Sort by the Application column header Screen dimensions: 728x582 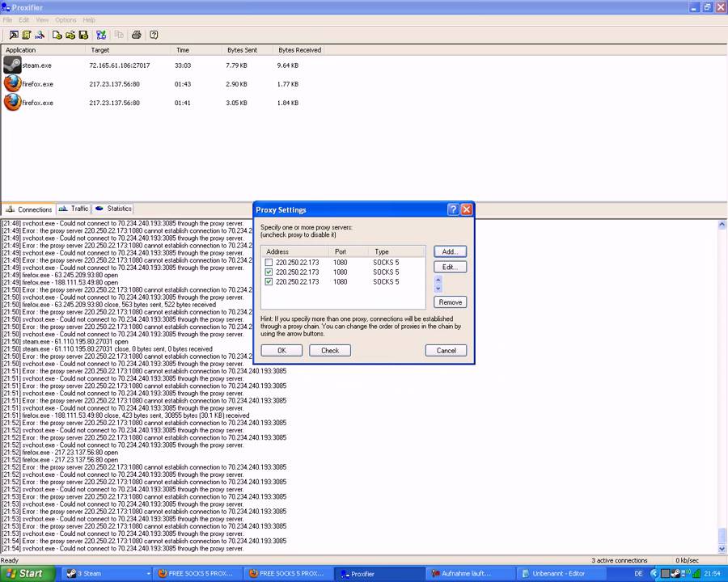pyautogui.click(x=44, y=50)
